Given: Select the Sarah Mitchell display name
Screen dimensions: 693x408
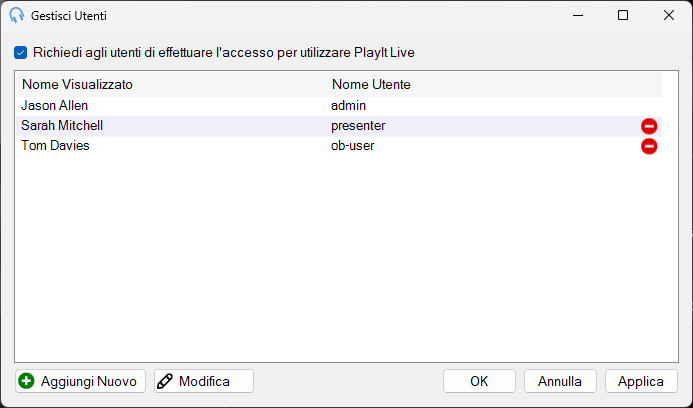Looking at the screenshot, I should click(62, 126).
